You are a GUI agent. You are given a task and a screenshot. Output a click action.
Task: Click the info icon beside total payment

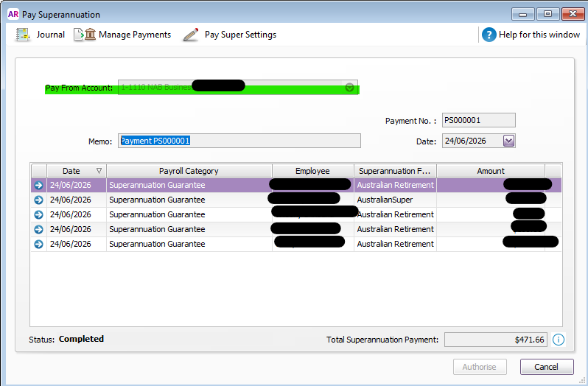point(558,340)
